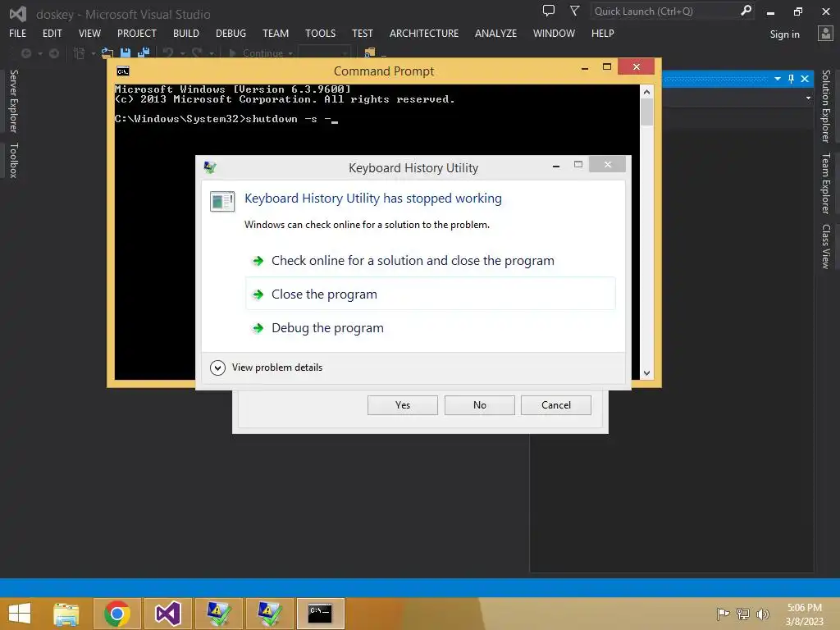
Task: Open the Server Explorer side tab
Action: (14, 101)
